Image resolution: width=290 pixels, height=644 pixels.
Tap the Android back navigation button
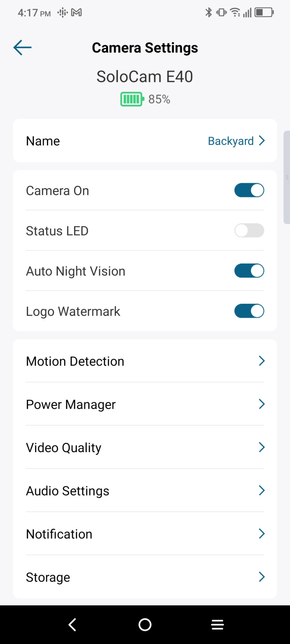coord(72,624)
